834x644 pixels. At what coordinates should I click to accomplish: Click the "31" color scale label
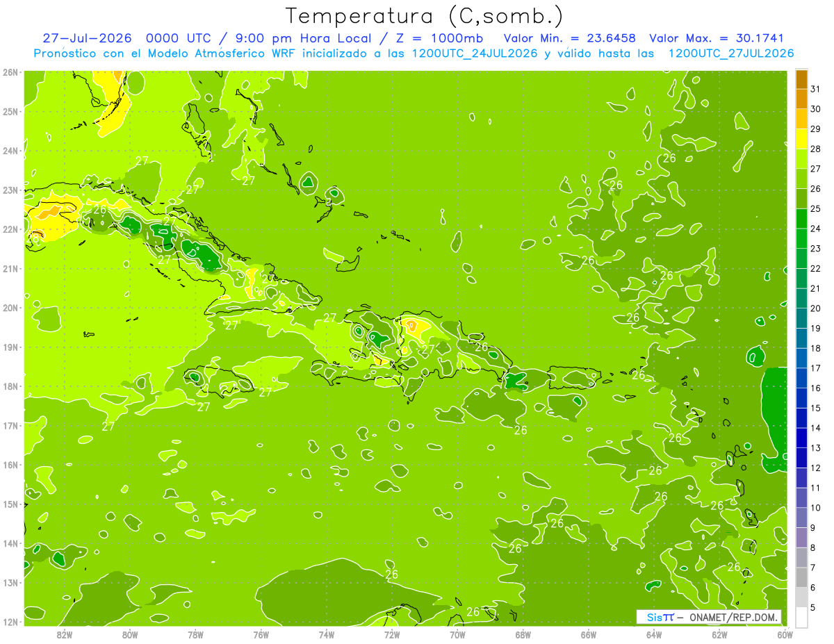click(x=816, y=90)
